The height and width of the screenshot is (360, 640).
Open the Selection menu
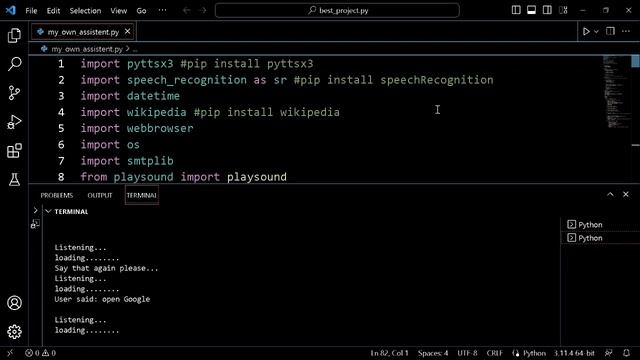click(x=85, y=11)
